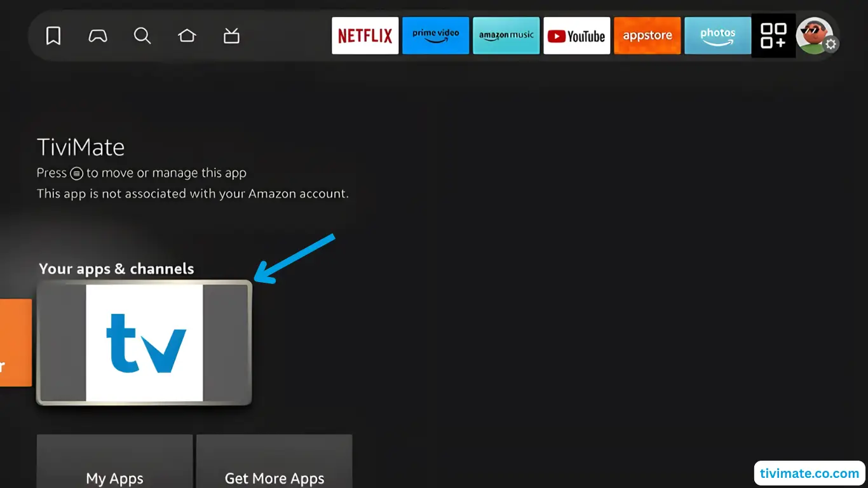Open settings via the gear icon
The height and width of the screenshot is (488, 868).
831,44
